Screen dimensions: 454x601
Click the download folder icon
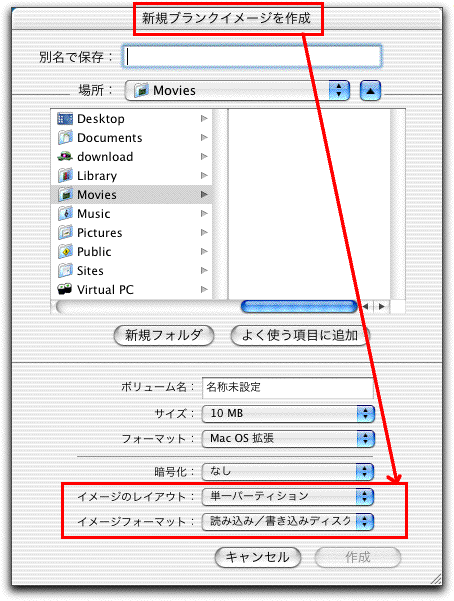[65, 156]
